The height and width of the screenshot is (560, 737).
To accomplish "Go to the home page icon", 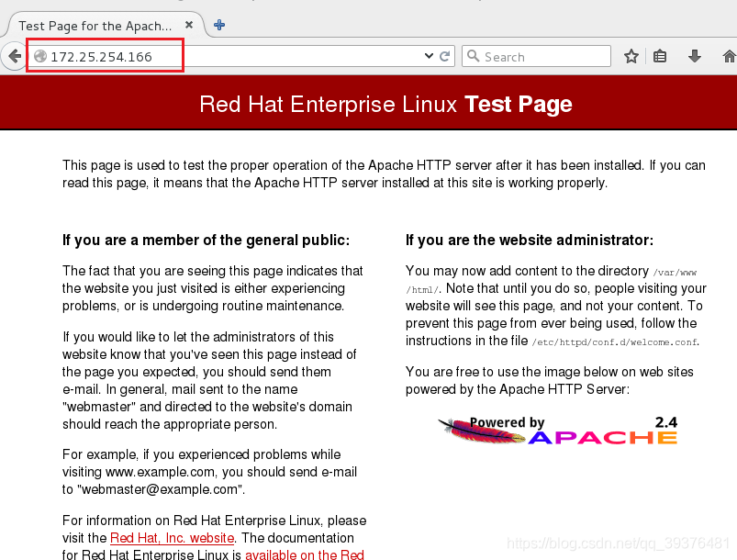I will (729, 56).
